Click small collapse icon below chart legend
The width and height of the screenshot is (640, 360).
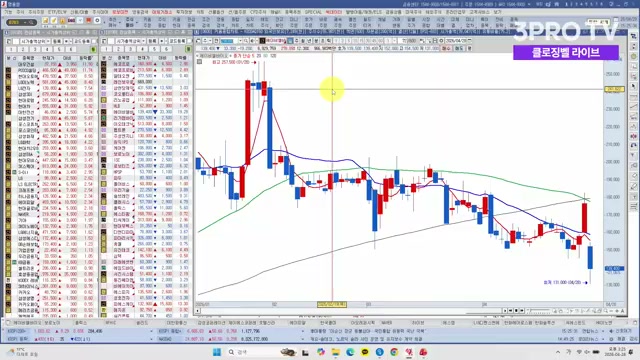click(x=199, y=62)
